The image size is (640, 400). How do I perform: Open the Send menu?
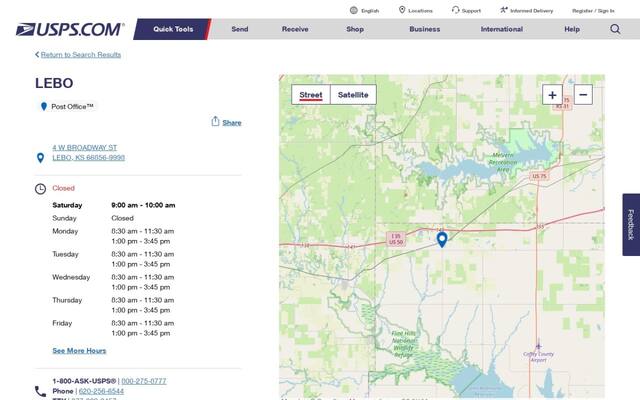(240, 29)
